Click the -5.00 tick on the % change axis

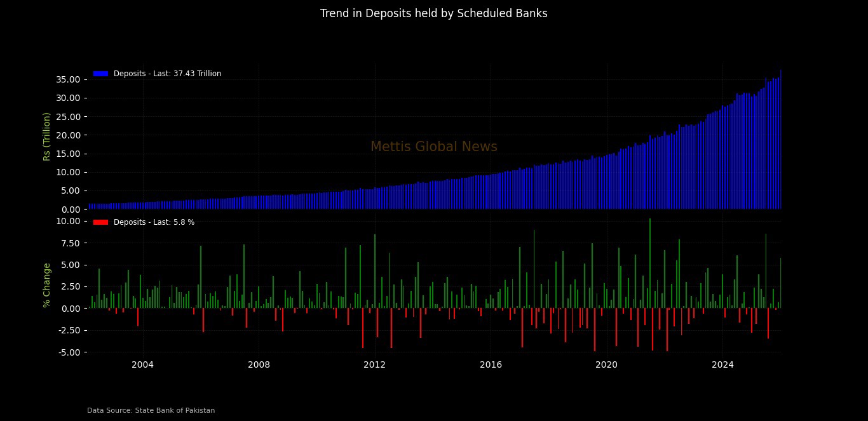click(69, 352)
